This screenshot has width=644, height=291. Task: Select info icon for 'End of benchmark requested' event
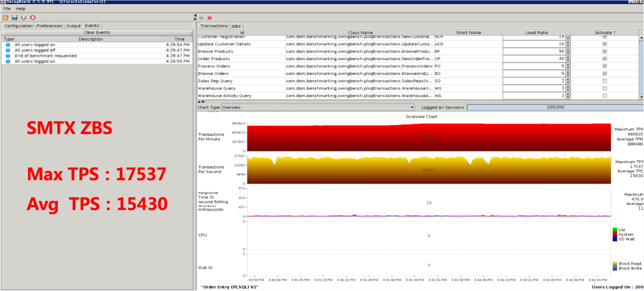[x=8, y=55]
